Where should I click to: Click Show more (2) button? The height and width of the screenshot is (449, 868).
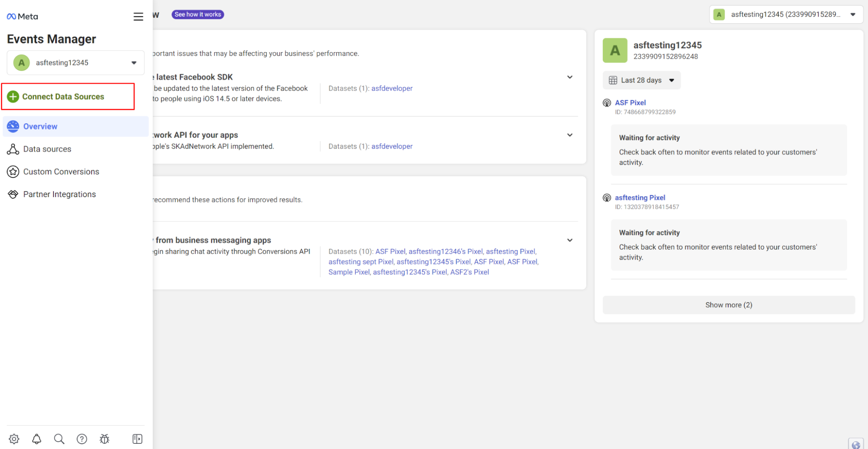pos(729,305)
